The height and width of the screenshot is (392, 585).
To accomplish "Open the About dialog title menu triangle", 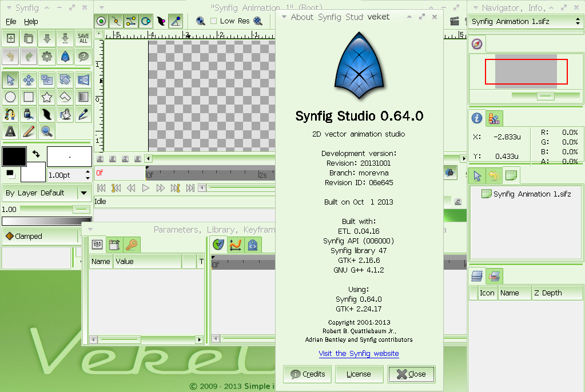I will [284, 17].
